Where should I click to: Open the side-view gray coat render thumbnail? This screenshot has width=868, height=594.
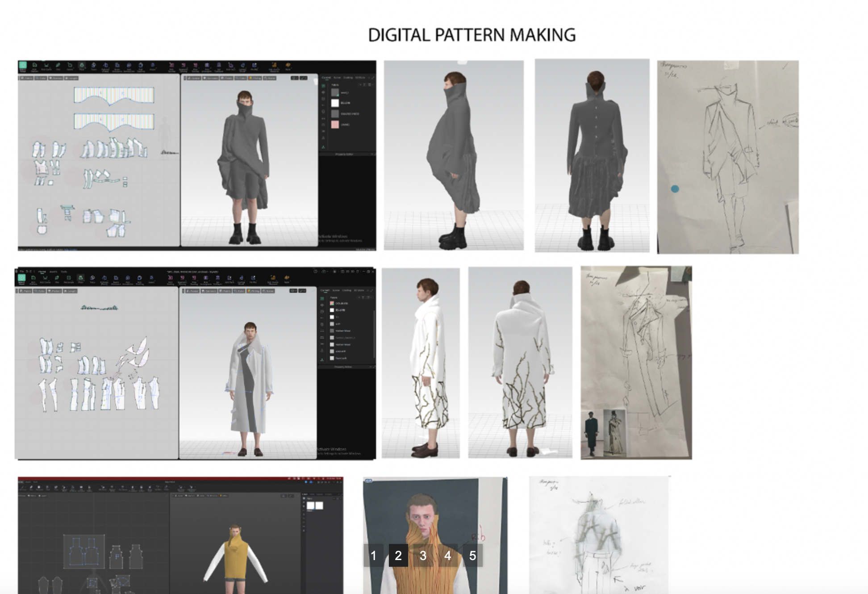coord(454,155)
